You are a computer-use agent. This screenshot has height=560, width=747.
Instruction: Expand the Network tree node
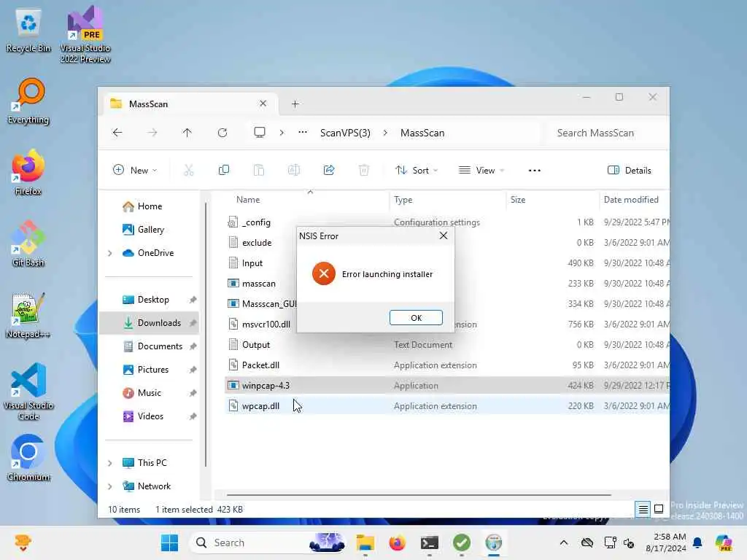point(110,486)
